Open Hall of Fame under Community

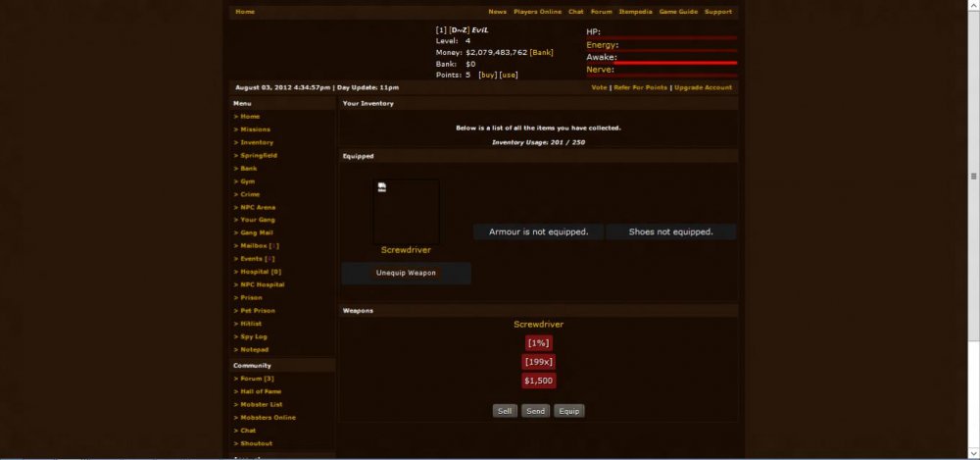[x=261, y=391]
